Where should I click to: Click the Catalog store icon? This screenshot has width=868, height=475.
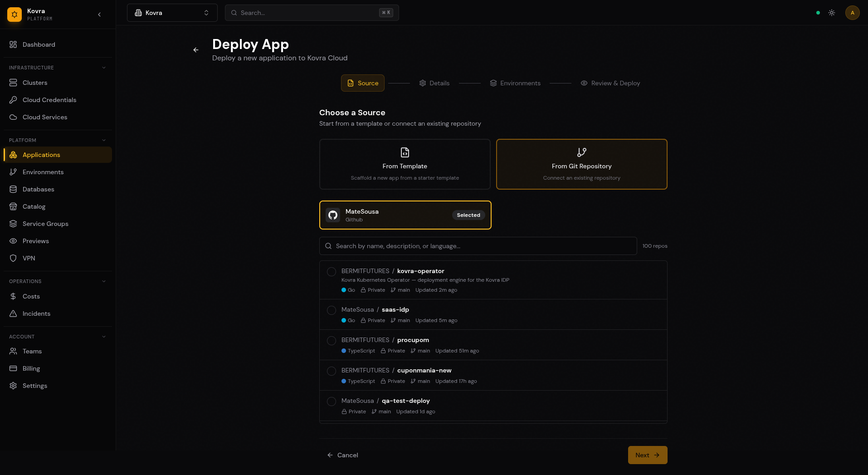coord(13,206)
